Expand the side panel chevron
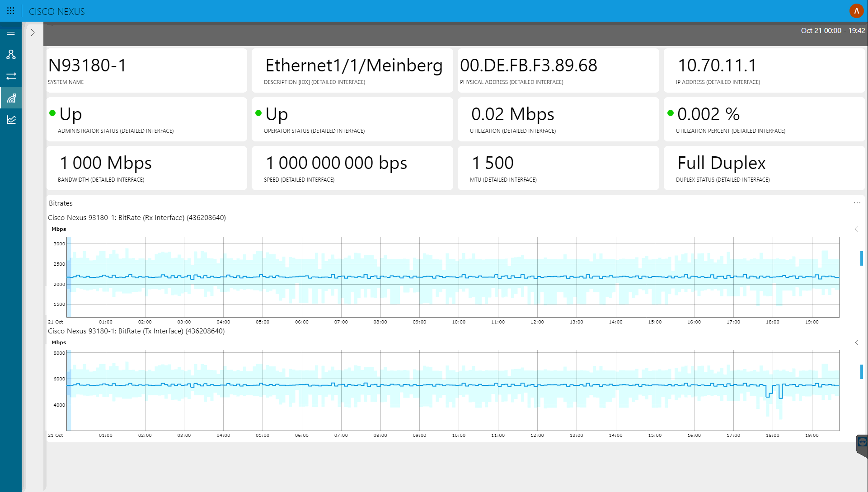The width and height of the screenshot is (868, 492). point(33,33)
